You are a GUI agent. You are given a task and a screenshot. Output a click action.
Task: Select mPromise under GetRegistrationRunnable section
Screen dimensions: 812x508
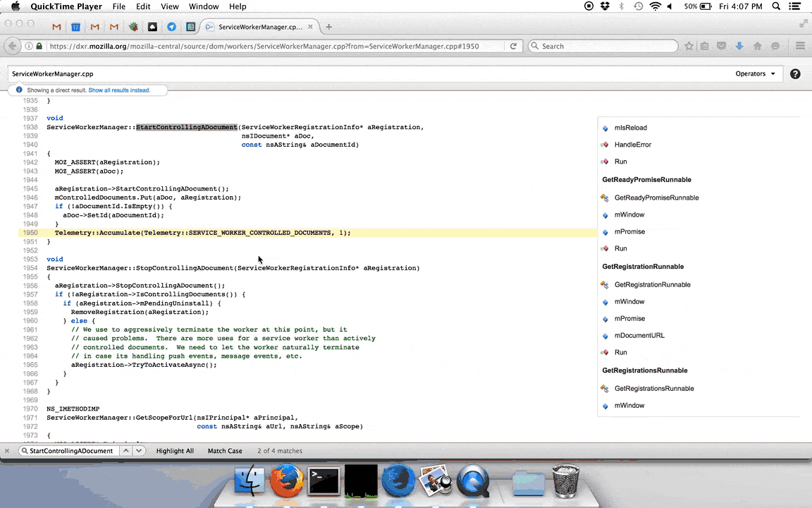(629, 318)
